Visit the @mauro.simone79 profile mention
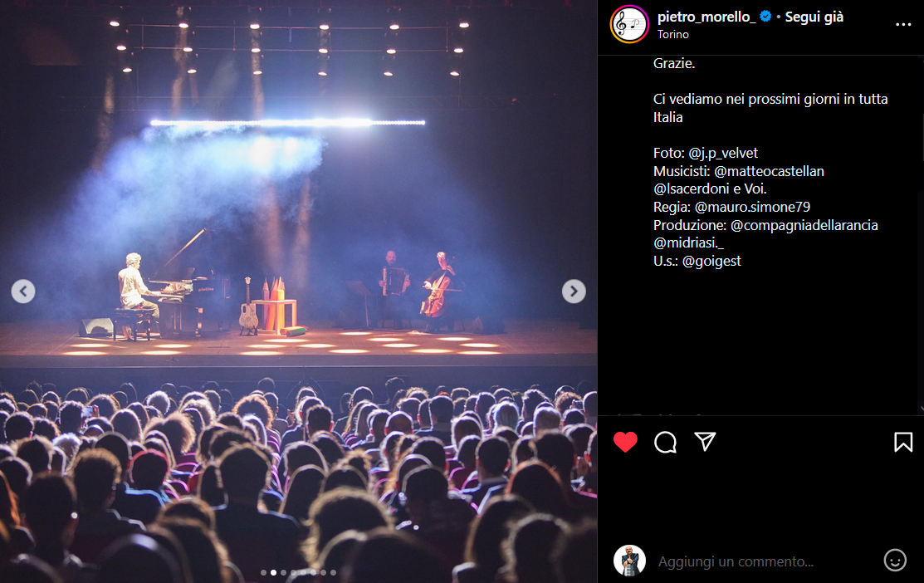Screen dimensions: 924x583 click(752, 208)
